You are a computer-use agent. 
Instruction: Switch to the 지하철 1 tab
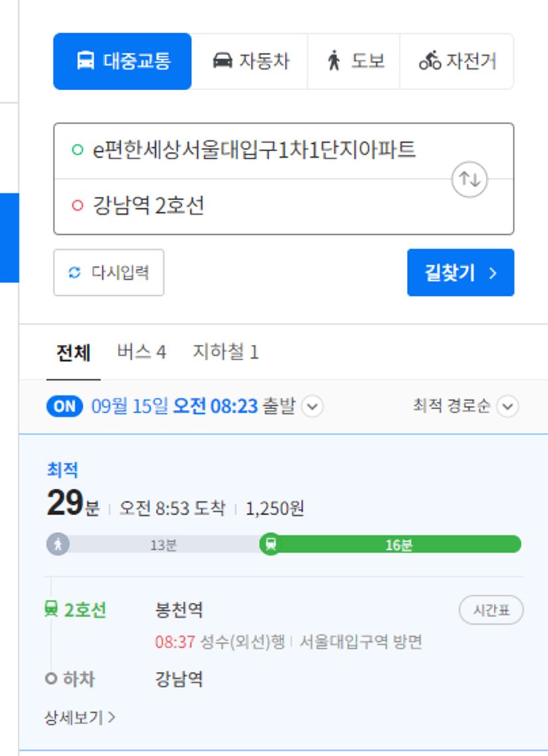225,351
